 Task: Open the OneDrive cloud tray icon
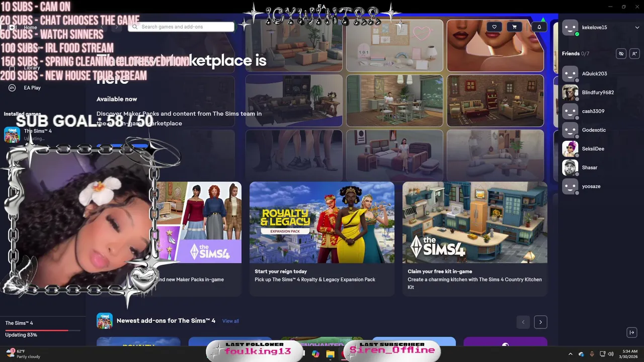(x=581, y=354)
